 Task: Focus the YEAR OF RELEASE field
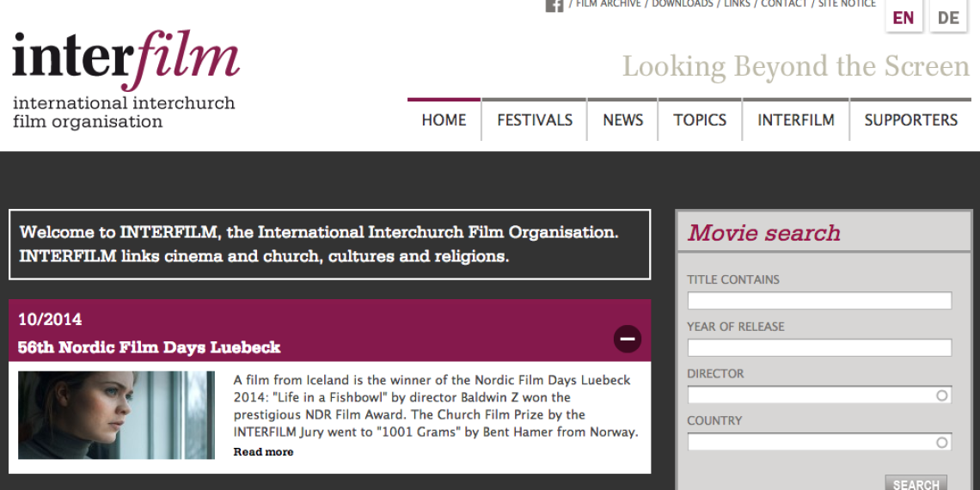pos(819,347)
